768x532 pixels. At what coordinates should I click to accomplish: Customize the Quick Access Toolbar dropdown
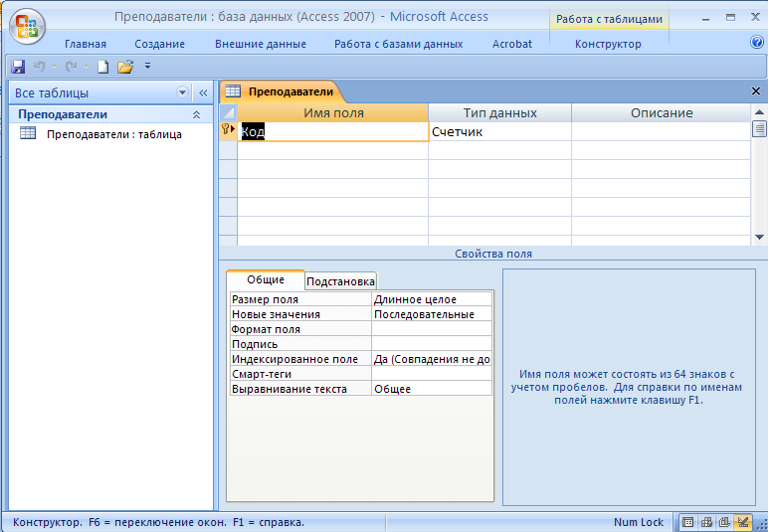(147, 66)
